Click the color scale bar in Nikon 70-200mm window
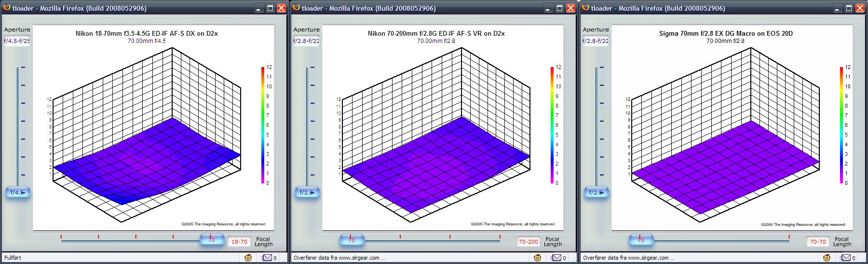The image size is (868, 264). [552, 125]
